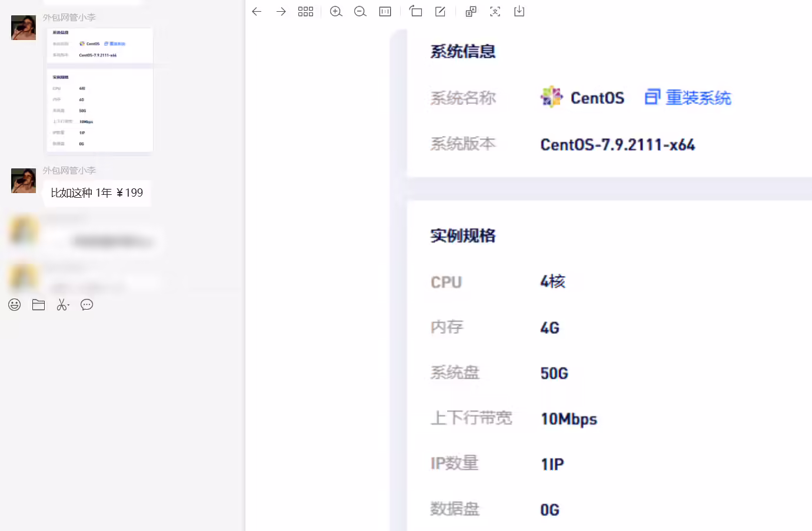812x531 pixels.
Task: Open the send file folder icon
Action: (39, 304)
